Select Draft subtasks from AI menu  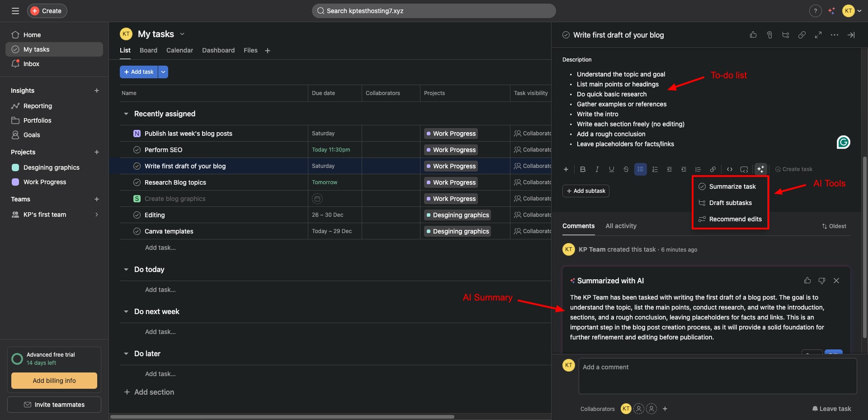pos(730,203)
